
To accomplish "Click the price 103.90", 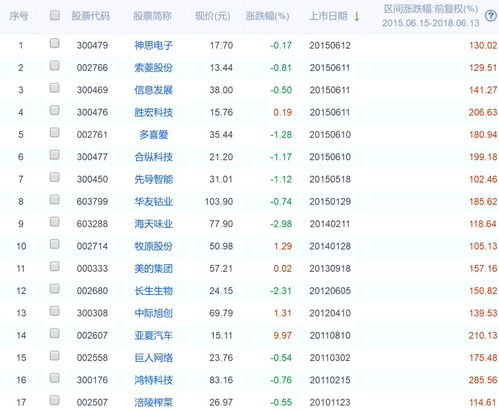I will (x=219, y=202).
